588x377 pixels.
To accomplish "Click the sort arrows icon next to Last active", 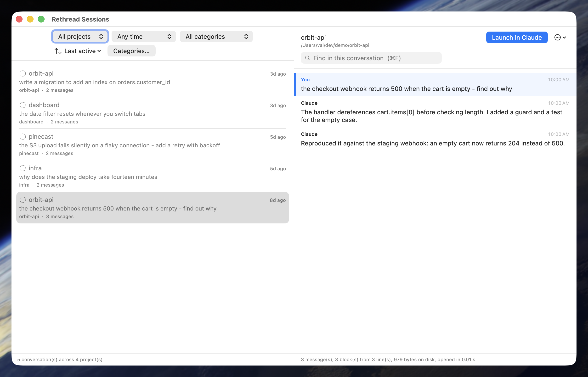I will 58,51.
